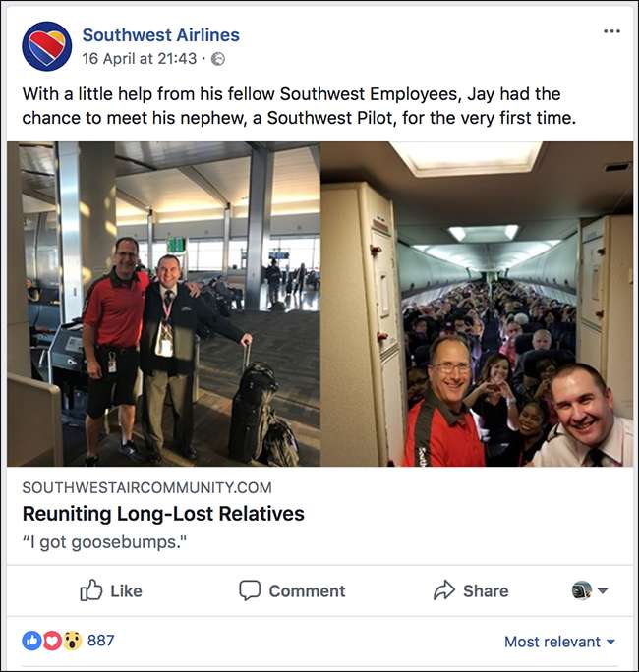This screenshot has height=672, width=639.
Task: Open the Reuniting Long-Lost Relatives article title
Action: [163, 514]
